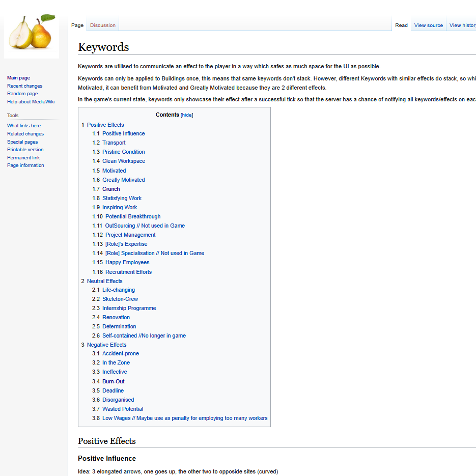Image resolution: width=476 pixels, height=476 pixels.
Task: Jump to OutSourcing entry
Action: pyautogui.click(x=145, y=226)
